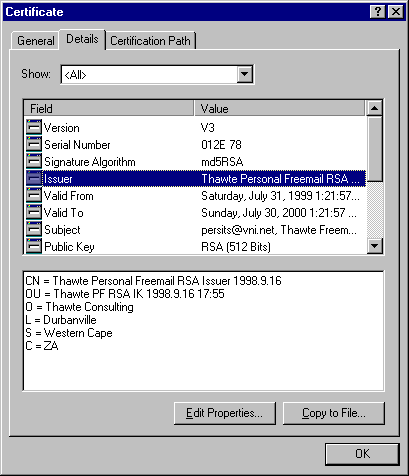Select the Valid From field icon
Image resolution: width=409 pixels, height=476 pixels.
click(34, 195)
